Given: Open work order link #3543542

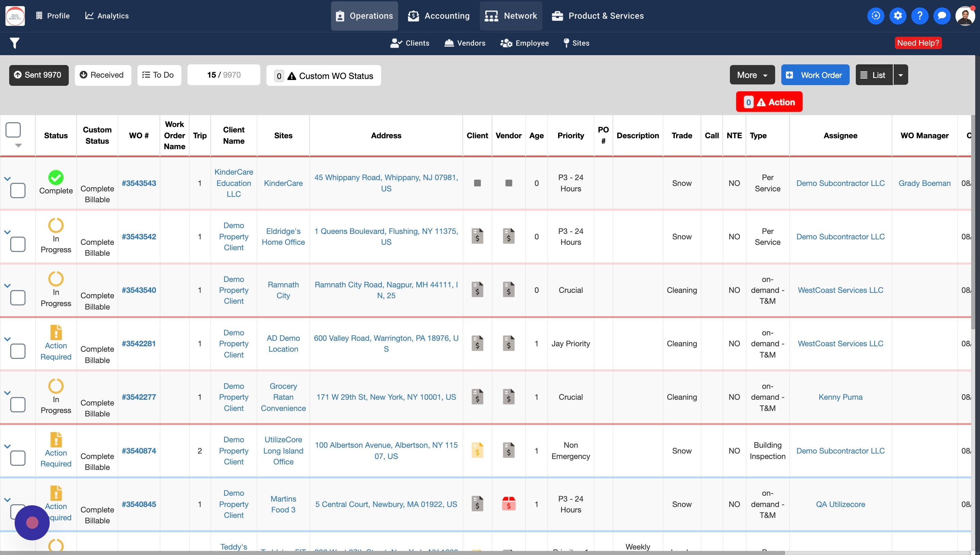Looking at the screenshot, I should pos(138,236).
